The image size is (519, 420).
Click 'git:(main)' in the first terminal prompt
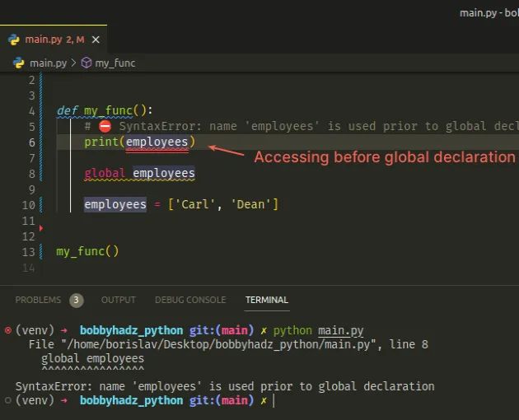pos(222,330)
